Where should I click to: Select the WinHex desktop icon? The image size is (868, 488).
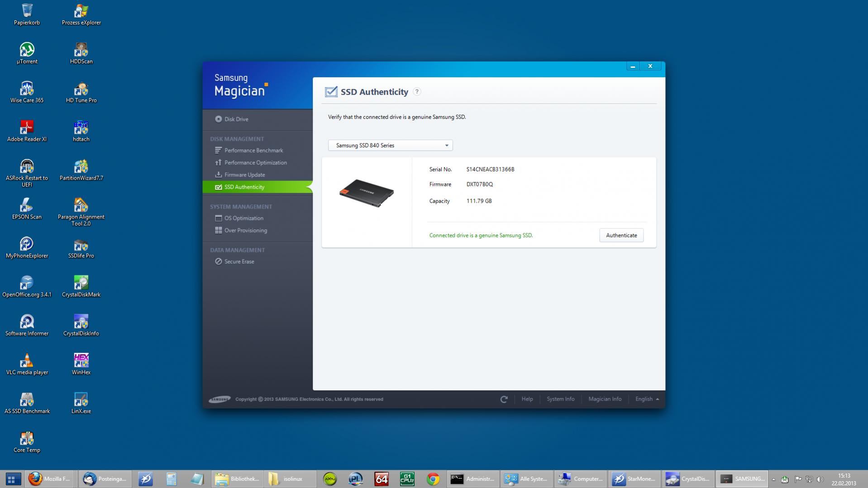point(81,365)
